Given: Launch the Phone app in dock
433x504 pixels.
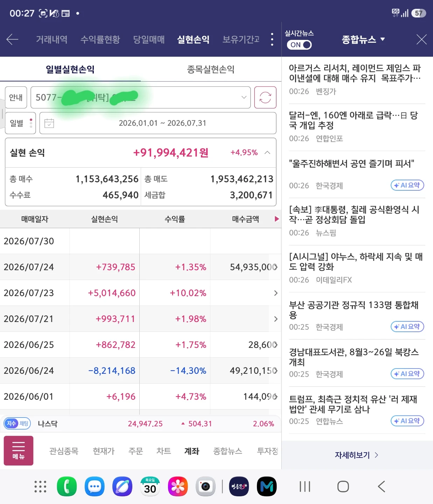Looking at the screenshot, I should tap(67, 486).
